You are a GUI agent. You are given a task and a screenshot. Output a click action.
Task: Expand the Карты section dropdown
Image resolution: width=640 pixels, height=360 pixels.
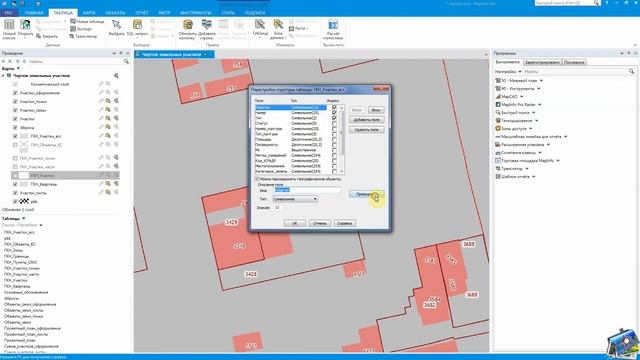[x=18, y=69]
